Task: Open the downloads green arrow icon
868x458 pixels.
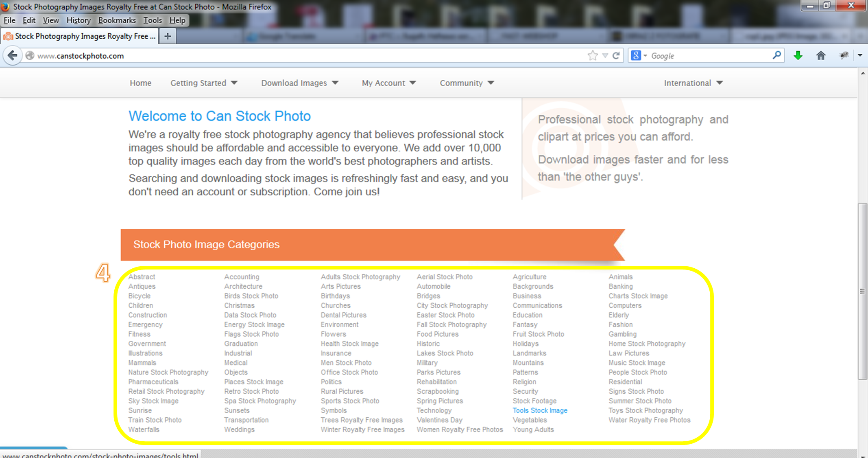Action: click(798, 56)
